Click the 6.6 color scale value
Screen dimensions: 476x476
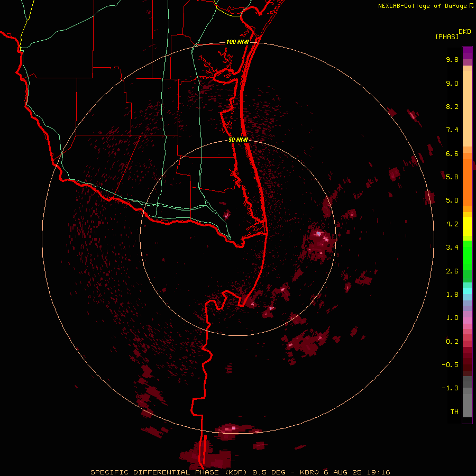tap(452, 153)
